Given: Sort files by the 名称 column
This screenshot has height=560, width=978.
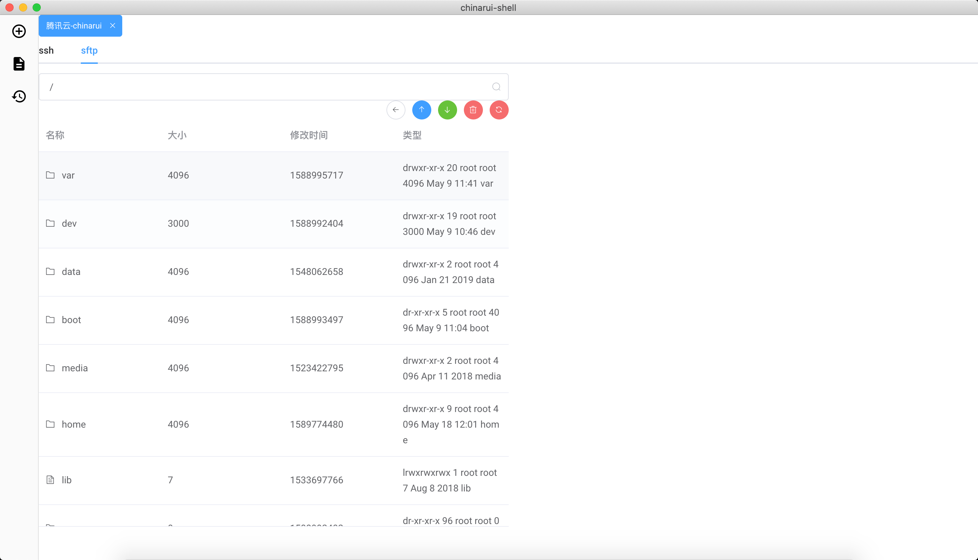Looking at the screenshot, I should [x=55, y=135].
